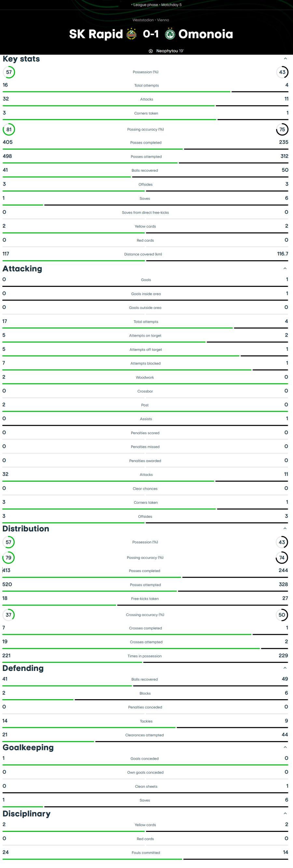293x868 pixels.
Task: Click the goal ball icon beside Neophytou
Action: (151, 51)
